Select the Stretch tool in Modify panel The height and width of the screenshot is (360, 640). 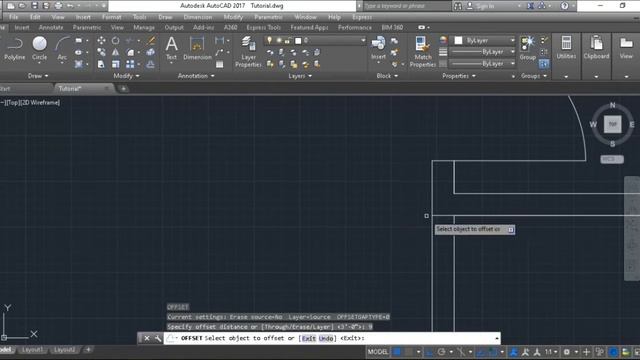(101, 64)
